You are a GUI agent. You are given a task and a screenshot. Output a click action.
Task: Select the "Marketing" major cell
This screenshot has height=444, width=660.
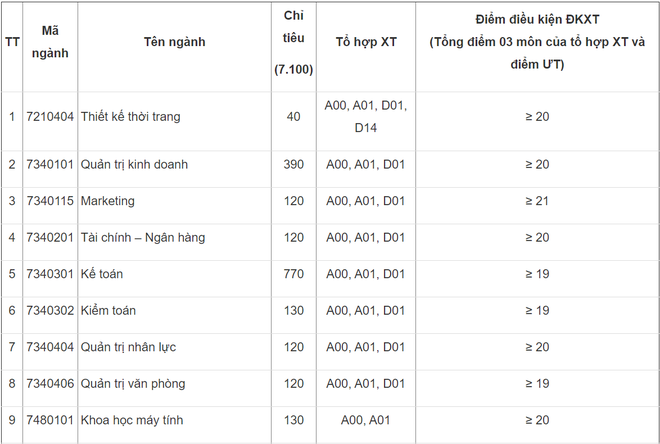click(107, 201)
